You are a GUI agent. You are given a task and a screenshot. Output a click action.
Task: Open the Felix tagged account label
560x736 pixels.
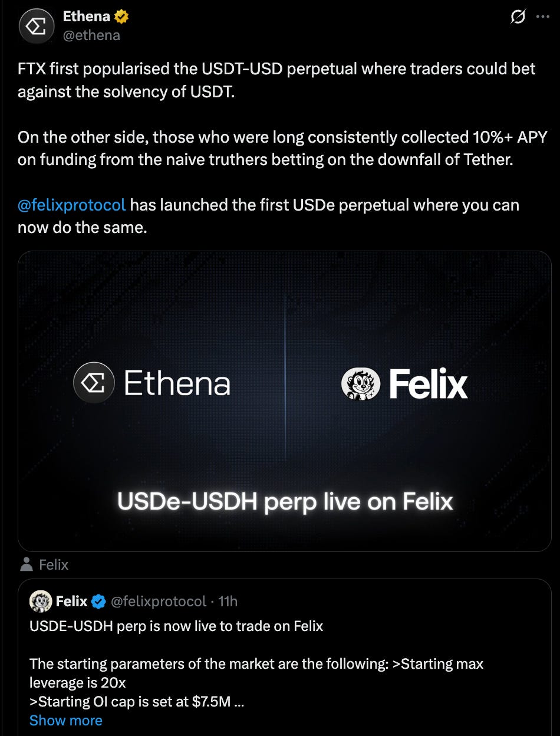click(x=54, y=565)
